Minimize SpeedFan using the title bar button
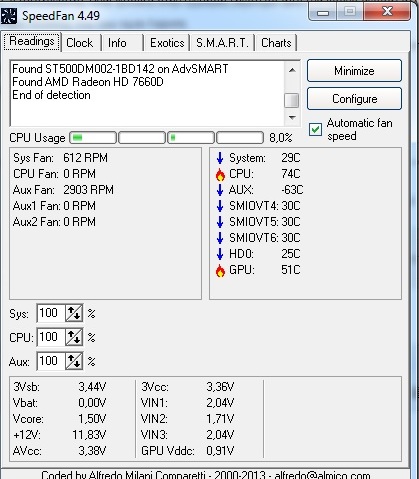Viewport: 419px width, 479px height. point(323,12)
